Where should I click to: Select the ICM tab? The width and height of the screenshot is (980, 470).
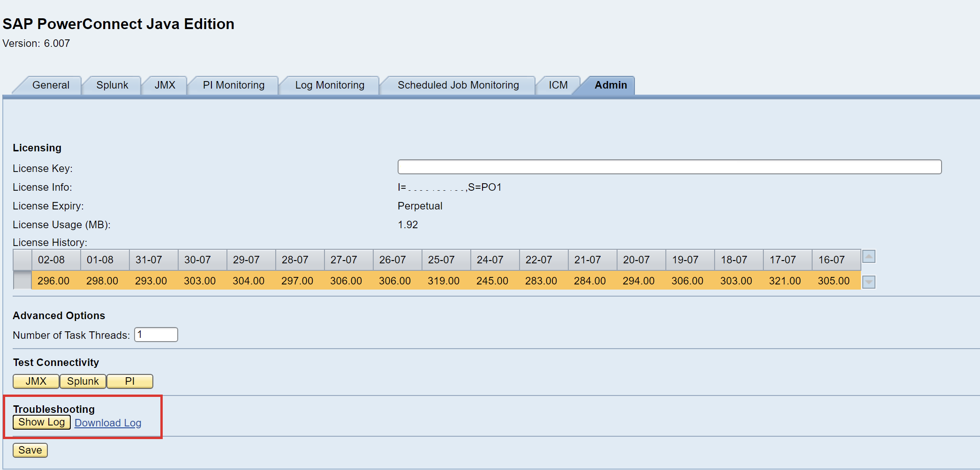pyautogui.click(x=558, y=85)
